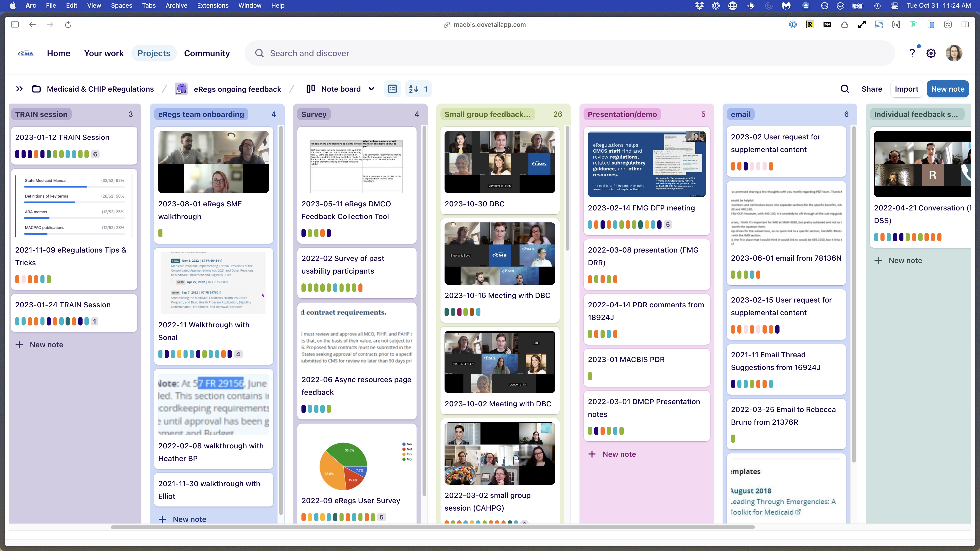This screenshot has width=980, height=551.
Task: Open the 2023-01-12 TRAIN Session note
Action: [x=74, y=145]
